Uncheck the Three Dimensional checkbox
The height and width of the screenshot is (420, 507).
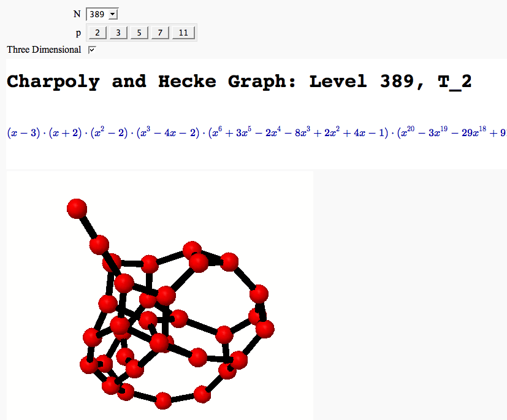pos(92,50)
